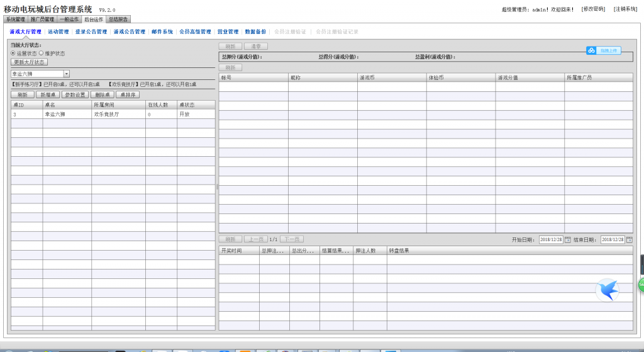Screen dimensions: 644x352
Task: Open the 会员高级管理 submenu
Action: click(x=195, y=31)
